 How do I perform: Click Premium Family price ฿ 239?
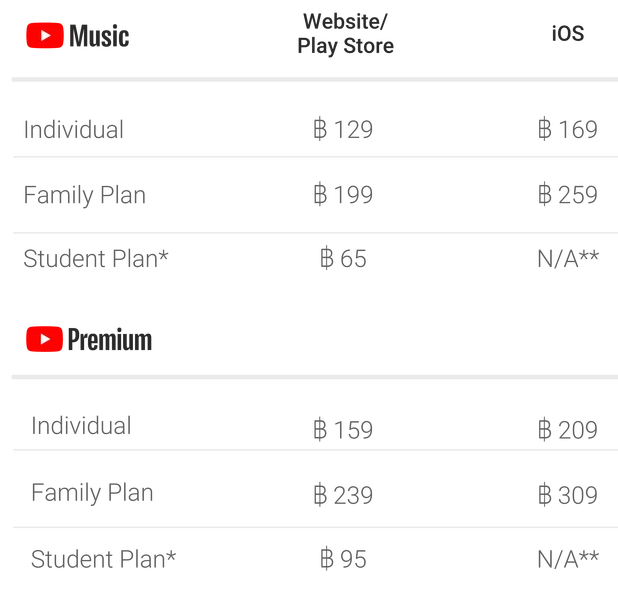[x=343, y=495]
